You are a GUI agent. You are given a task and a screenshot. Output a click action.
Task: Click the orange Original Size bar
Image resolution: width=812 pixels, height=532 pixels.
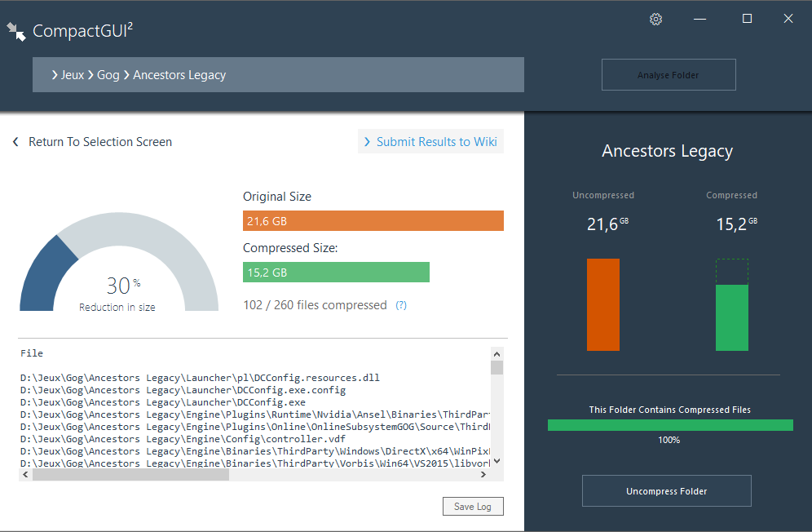point(373,220)
